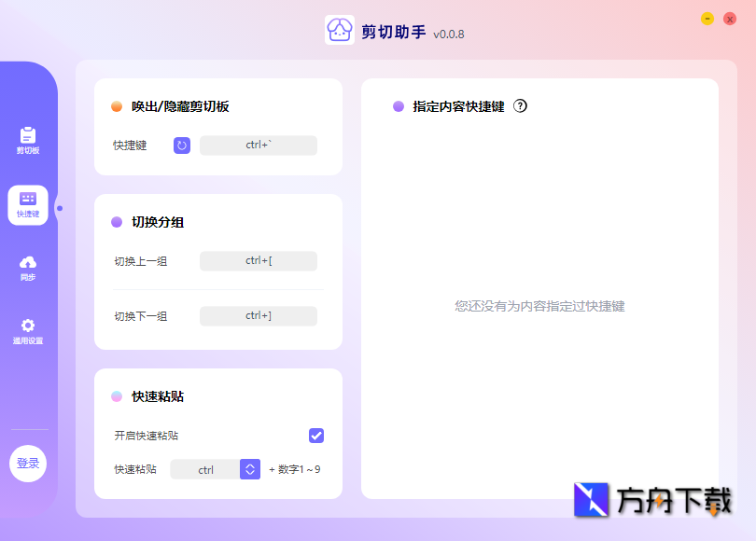Click the 登录 login button

28,464
